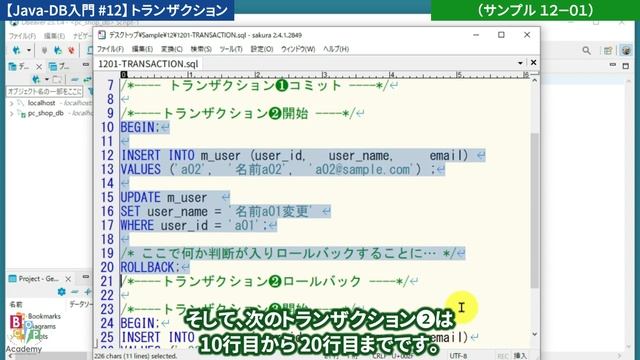640x360 pixels.
Task: Open sakura 設定(O) menu
Action: coord(262,49)
